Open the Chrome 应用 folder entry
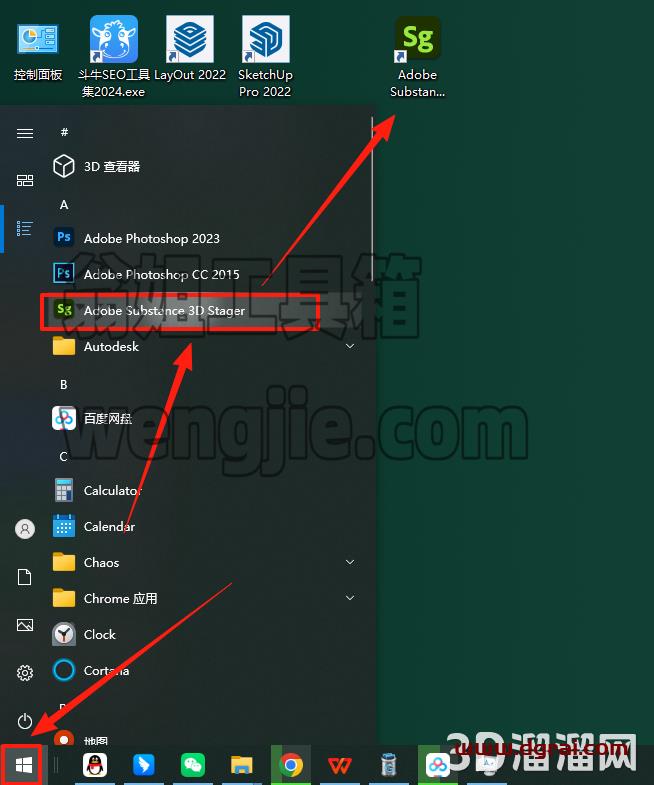This screenshot has width=654, height=785. pyautogui.click(x=205, y=599)
